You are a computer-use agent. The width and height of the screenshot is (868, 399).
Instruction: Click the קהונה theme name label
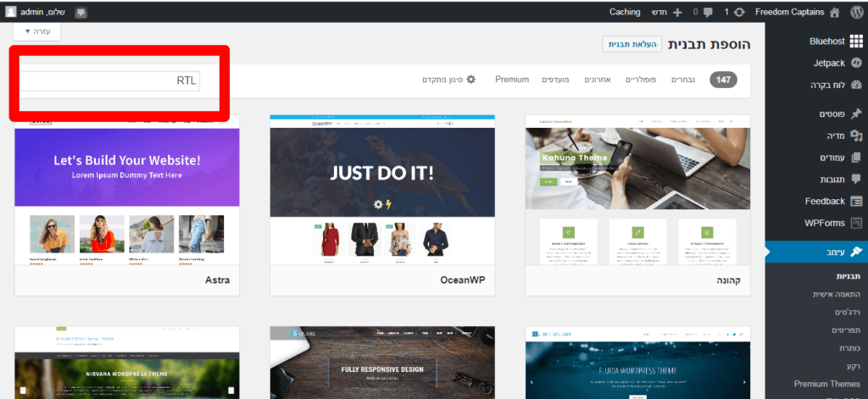(x=728, y=280)
